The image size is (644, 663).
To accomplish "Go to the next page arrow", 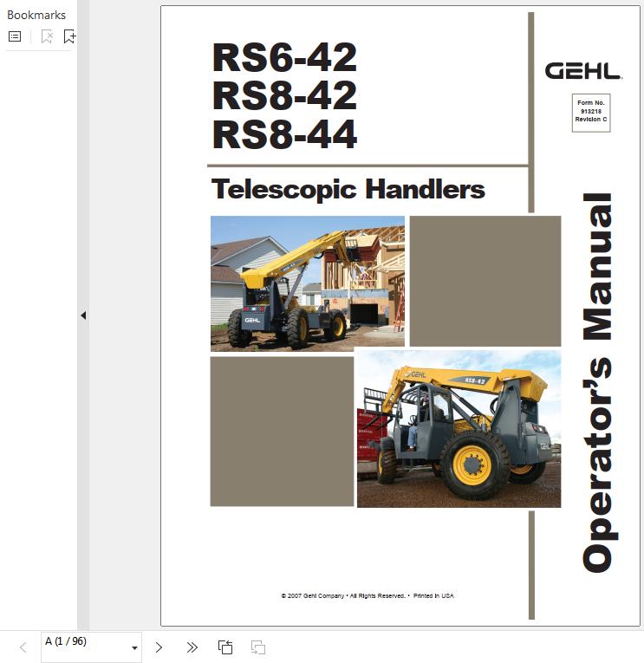I will point(159,647).
